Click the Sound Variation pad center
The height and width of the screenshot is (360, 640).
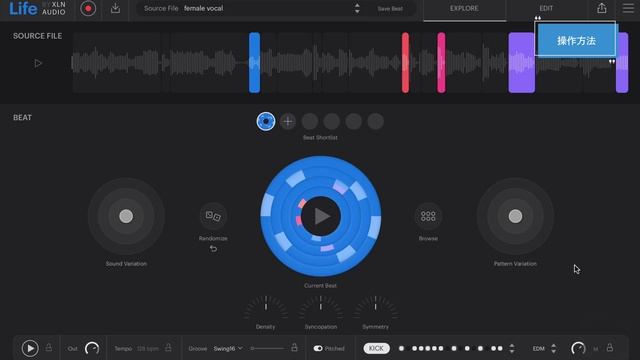point(126,216)
